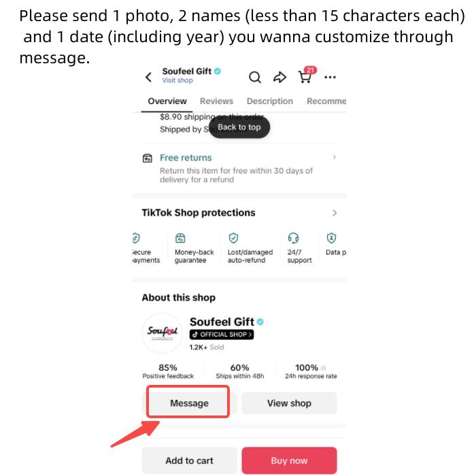
Task: Go back using the left arrow
Action: (148, 78)
